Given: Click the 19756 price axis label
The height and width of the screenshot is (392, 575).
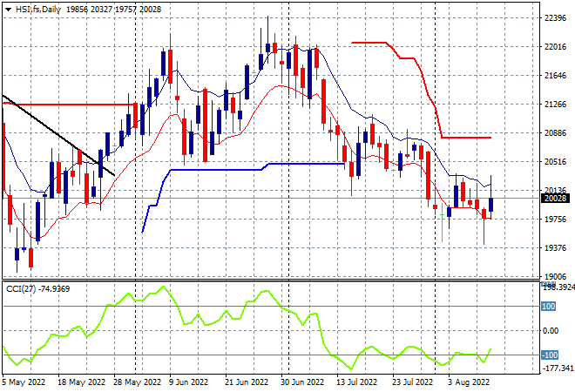Looking at the screenshot, I should 556,220.
